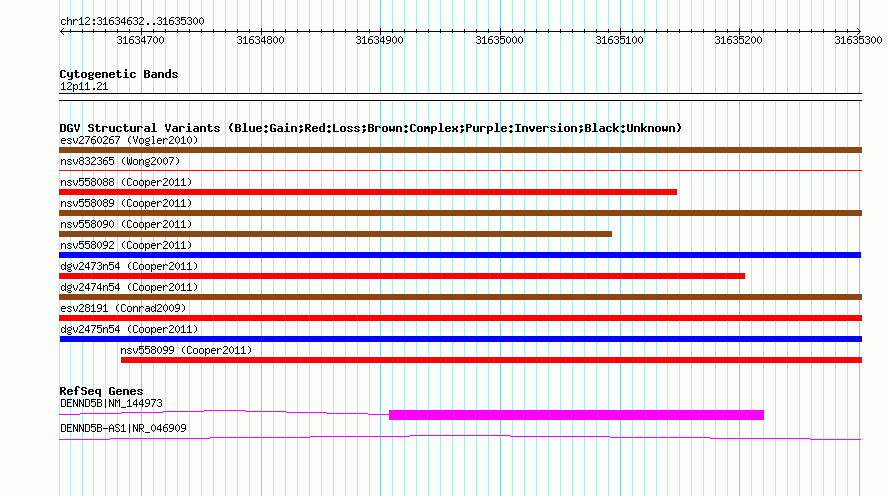Select the brown nsv558089 complex bar

(x=460, y=213)
